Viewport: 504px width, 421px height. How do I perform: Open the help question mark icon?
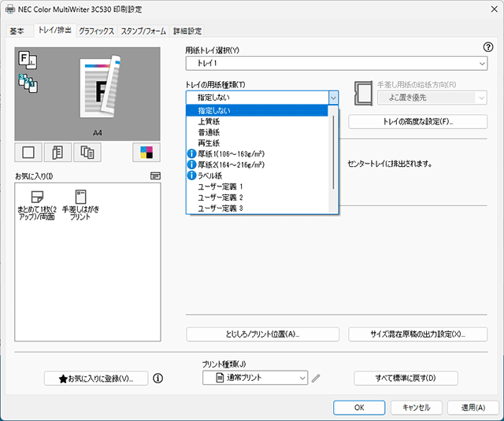488,47
